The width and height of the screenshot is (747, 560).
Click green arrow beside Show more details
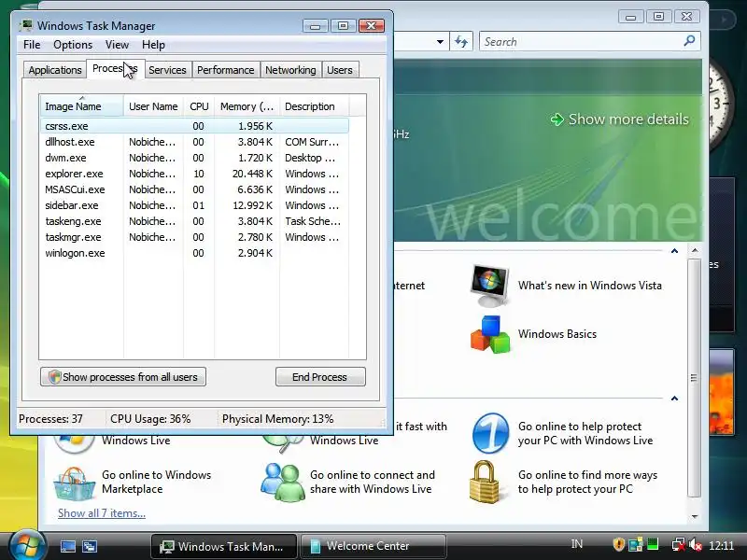click(557, 119)
